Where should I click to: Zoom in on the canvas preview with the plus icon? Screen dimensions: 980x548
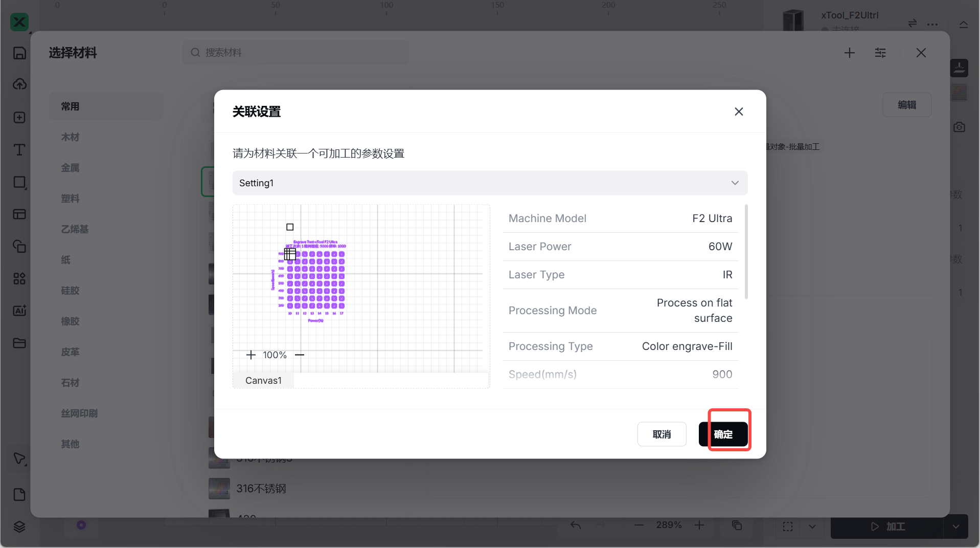point(251,355)
